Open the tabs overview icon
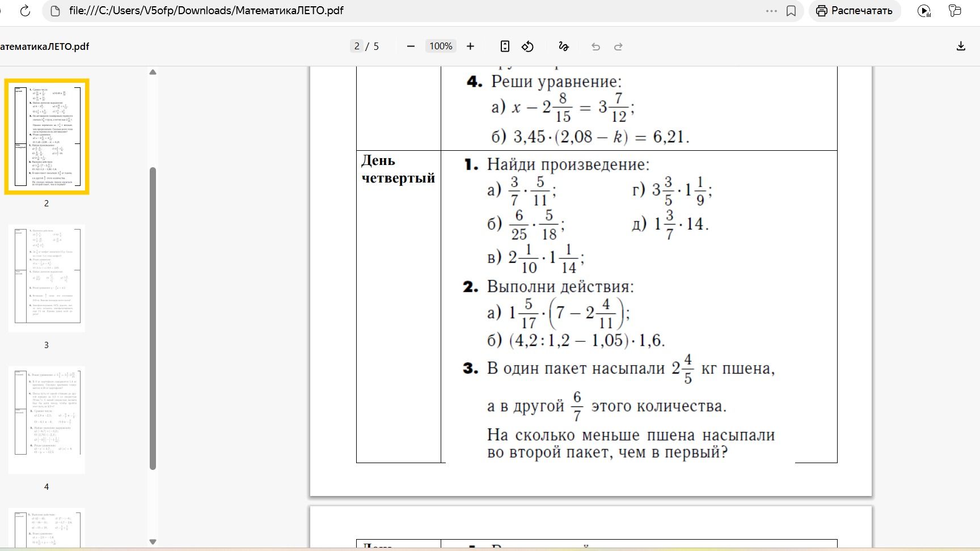This screenshot has width=980, height=551. click(x=955, y=11)
